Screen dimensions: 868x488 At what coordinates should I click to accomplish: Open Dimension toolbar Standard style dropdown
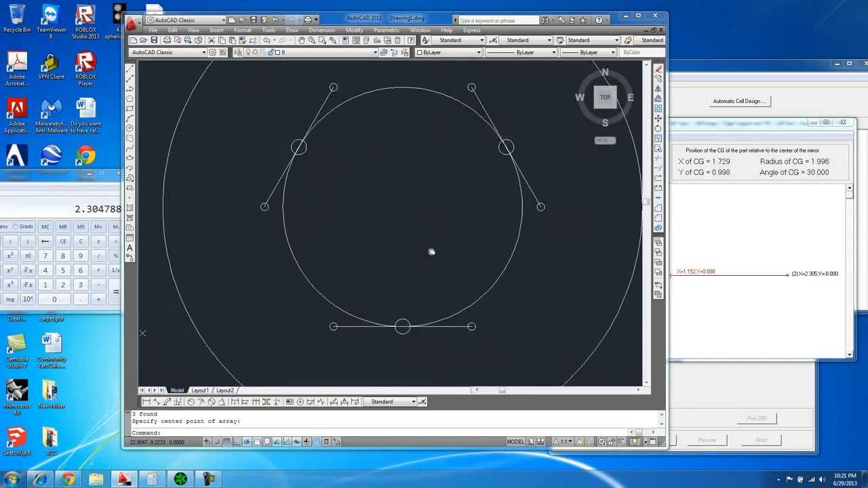tap(391, 401)
